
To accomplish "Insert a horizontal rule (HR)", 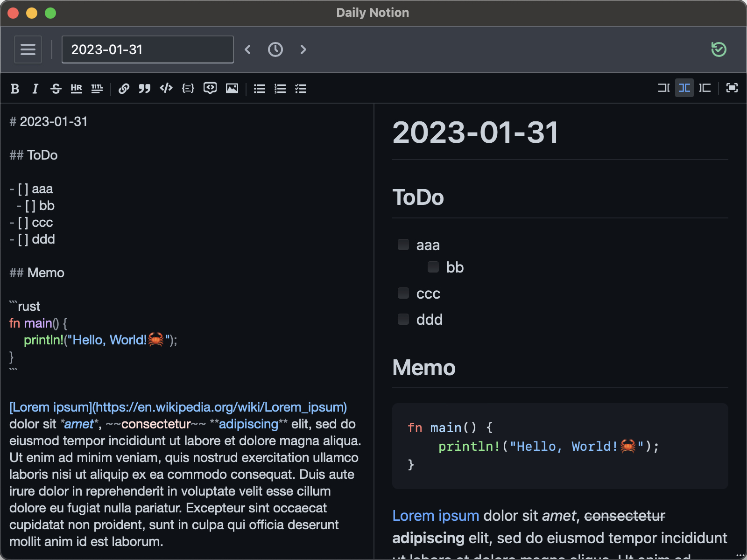I will (77, 88).
